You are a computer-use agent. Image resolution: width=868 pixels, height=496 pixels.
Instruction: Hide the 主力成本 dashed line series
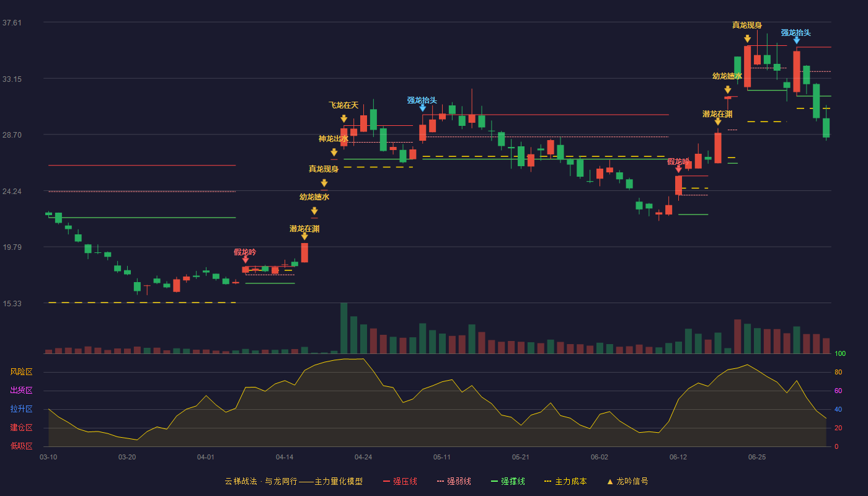(565, 481)
